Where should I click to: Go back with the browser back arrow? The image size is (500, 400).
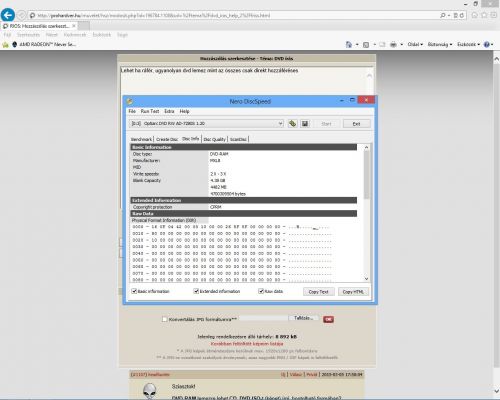[8, 15]
